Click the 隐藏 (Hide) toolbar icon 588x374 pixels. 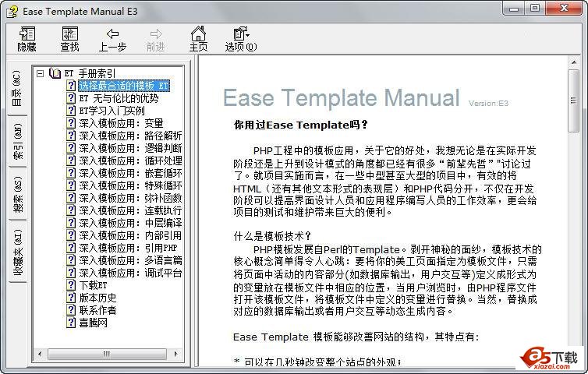tap(27, 34)
